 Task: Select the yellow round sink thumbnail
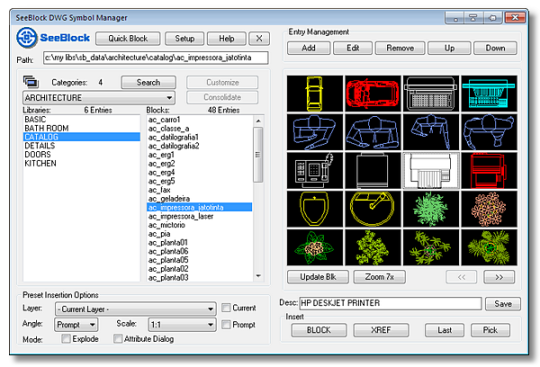(x=373, y=209)
